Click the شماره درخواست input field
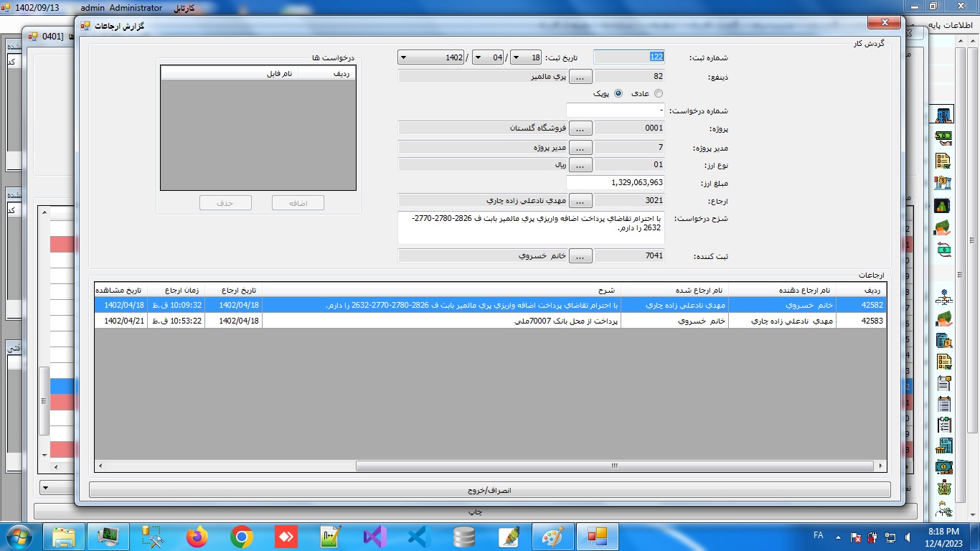Screen dimensions: 980x551 click(x=615, y=111)
